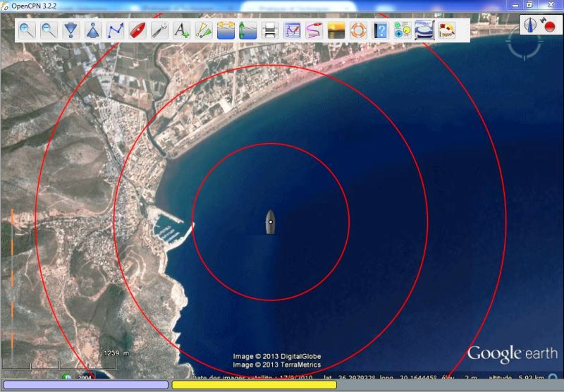
Task: Click the printer icon to print chart
Action: pyautogui.click(x=270, y=30)
